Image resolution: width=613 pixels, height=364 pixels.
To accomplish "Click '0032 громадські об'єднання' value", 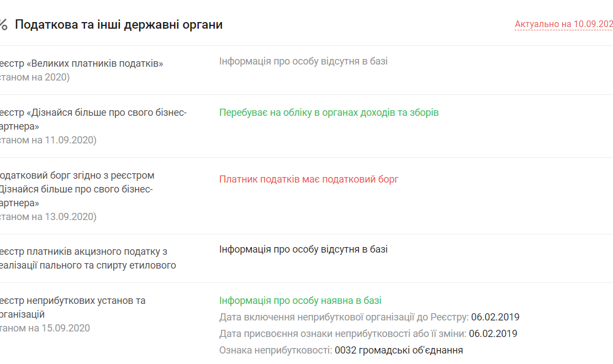I will click(399, 350).
